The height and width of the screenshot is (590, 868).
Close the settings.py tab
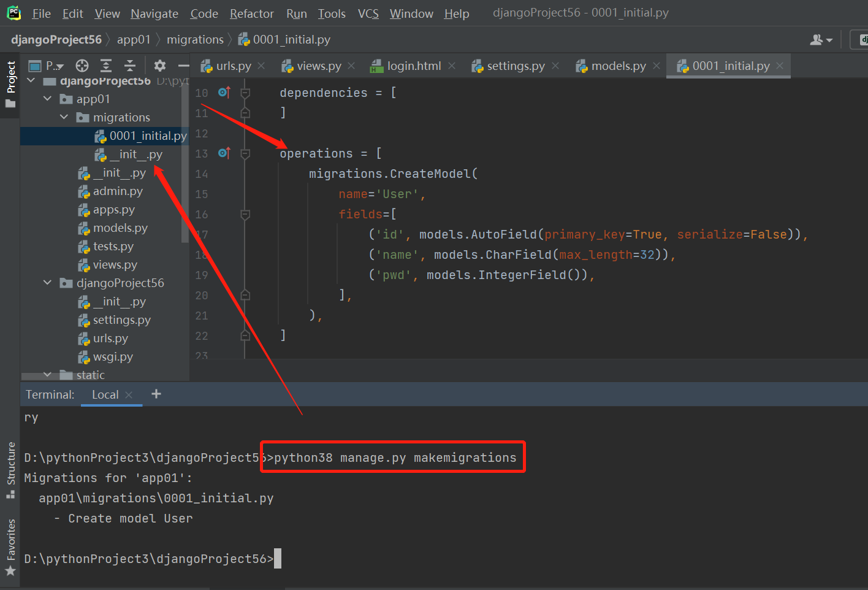click(x=555, y=66)
